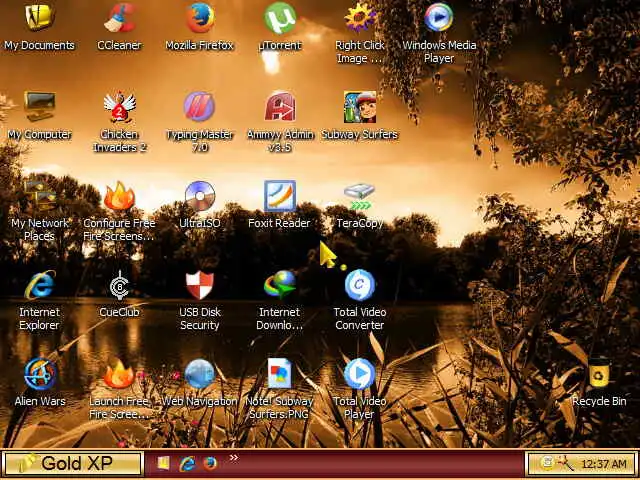Image resolution: width=640 pixels, height=480 pixels.
Task: Launch Internet Explorer from quick launch bar
Action: pyautogui.click(x=187, y=463)
